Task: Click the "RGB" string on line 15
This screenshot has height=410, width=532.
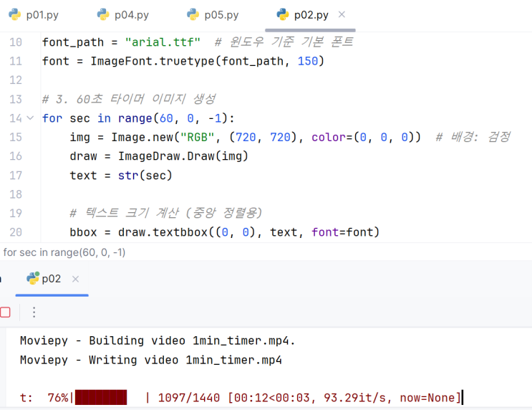Action: click(197, 137)
